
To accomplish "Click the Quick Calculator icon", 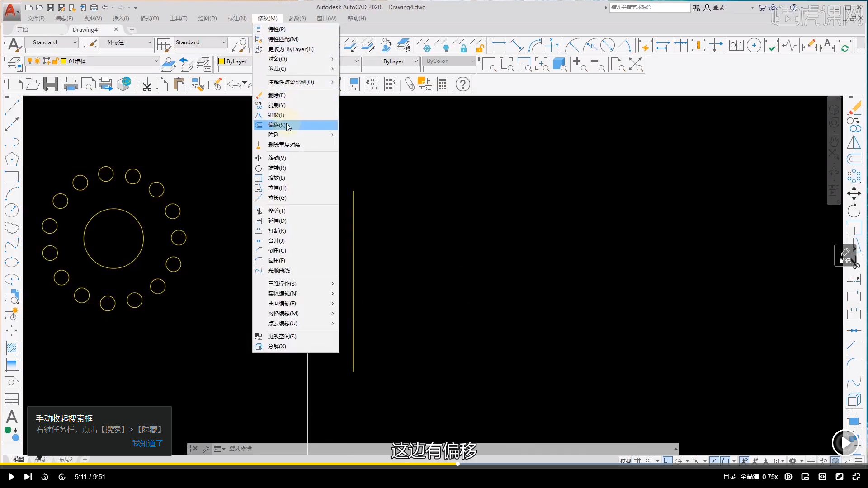I will pyautogui.click(x=443, y=84).
